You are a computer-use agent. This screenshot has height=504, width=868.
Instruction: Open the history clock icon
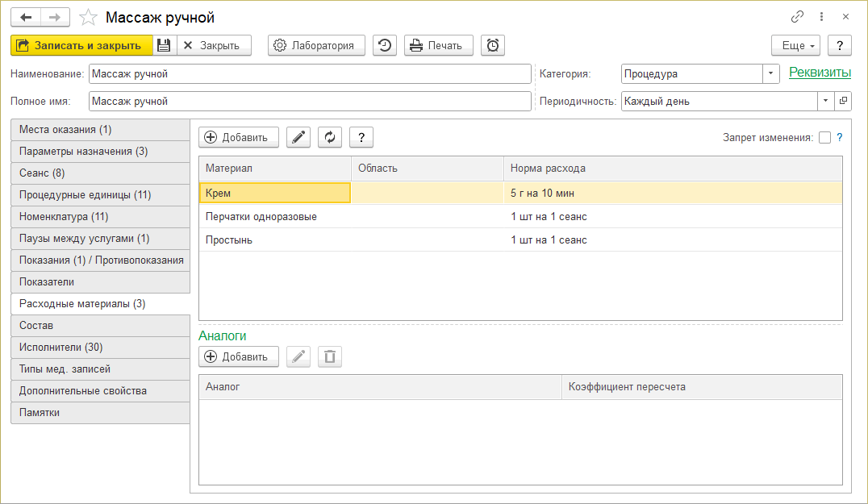click(385, 45)
